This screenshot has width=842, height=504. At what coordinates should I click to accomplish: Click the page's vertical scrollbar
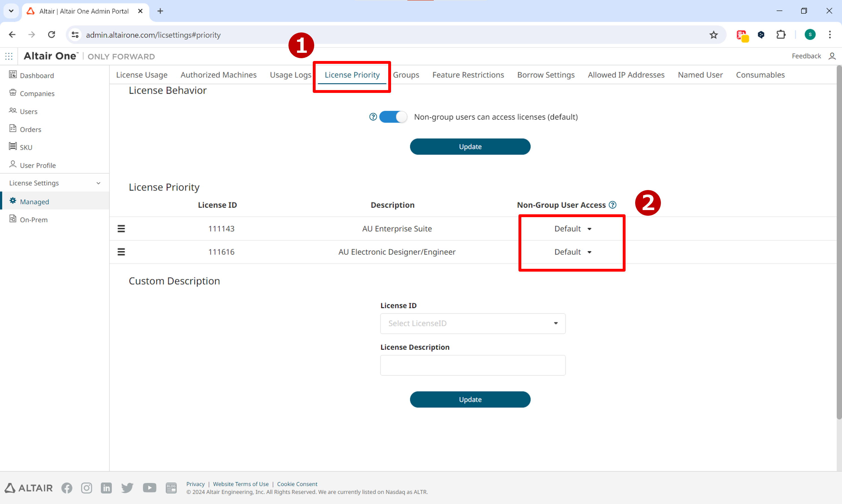coord(839,238)
